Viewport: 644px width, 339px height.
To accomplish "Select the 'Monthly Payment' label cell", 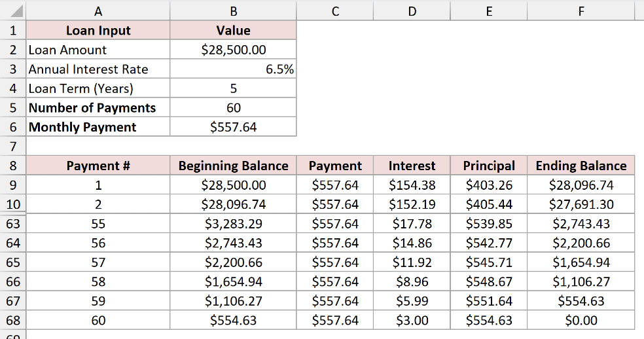I will tap(98, 127).
